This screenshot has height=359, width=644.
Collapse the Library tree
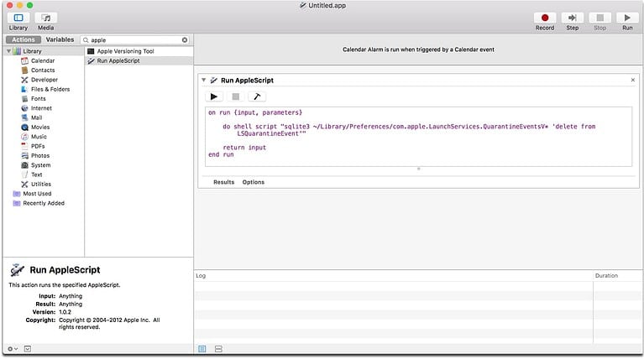coord(8,51)
